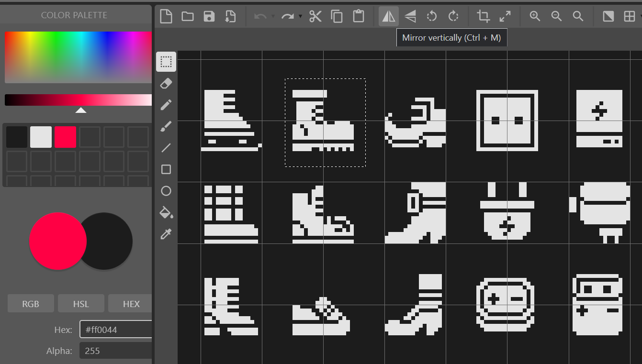The image size is (642, 364).
Task: Select the rectangular selection tool
Action: pyautogui.click(x=166, y=61)
